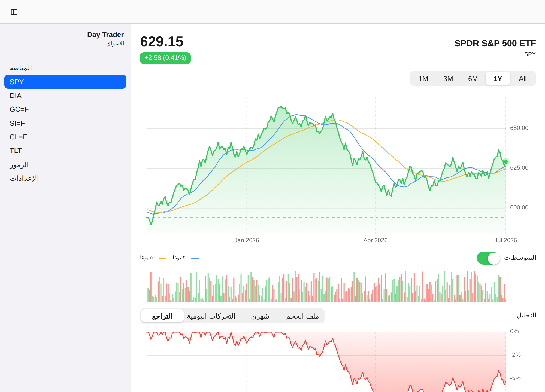Click the orange 50-day legend swatch
Screen dimensions: 545x392
(162, 258)
